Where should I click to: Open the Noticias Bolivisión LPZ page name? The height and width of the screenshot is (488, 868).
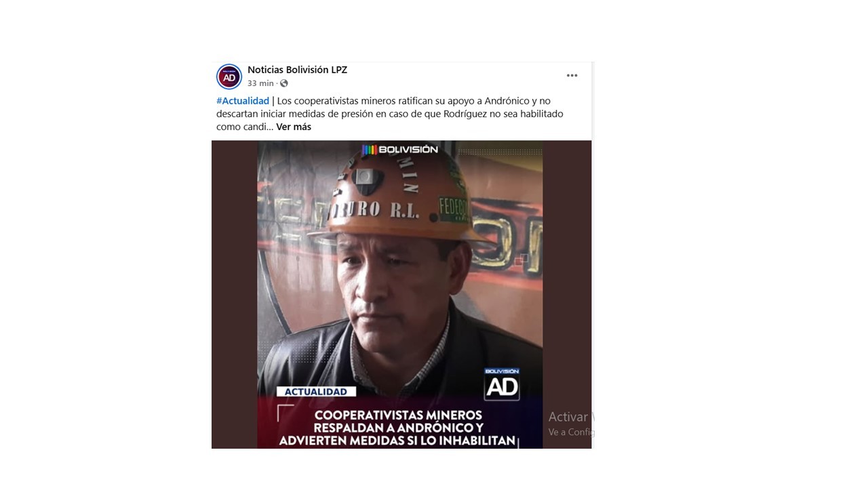point(297,70)
